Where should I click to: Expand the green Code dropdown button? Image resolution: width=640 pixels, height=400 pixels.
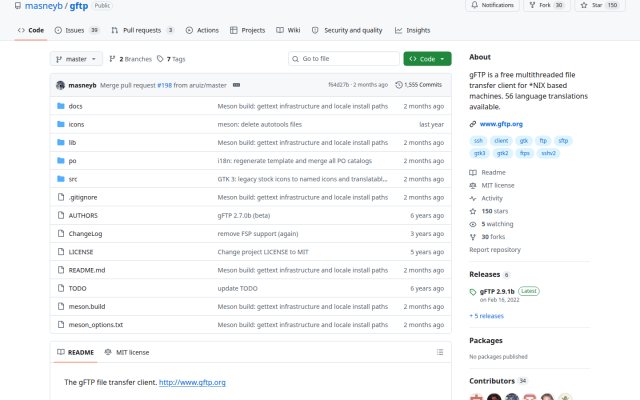[x=427, y=59]
